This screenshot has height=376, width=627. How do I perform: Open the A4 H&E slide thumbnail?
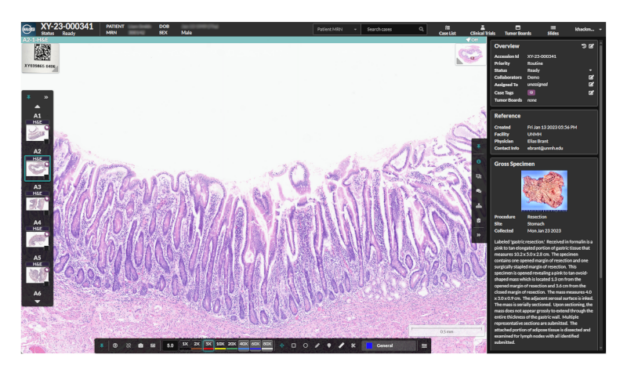[x=37, y=239]
